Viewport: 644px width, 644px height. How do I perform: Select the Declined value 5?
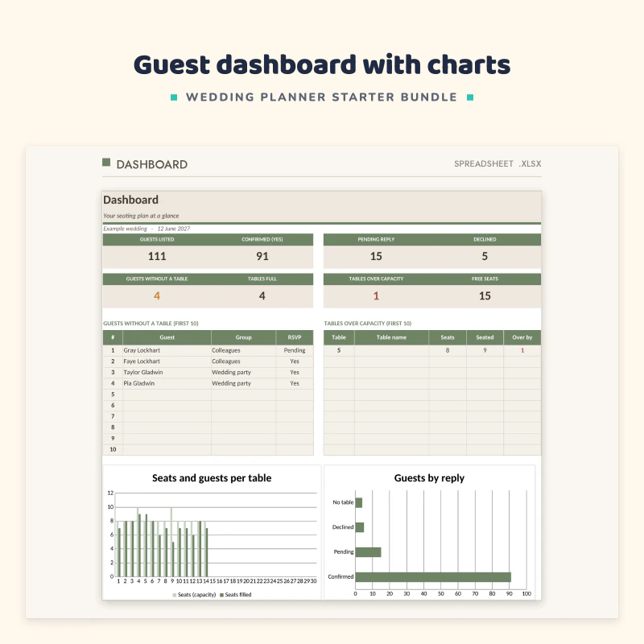485,256
